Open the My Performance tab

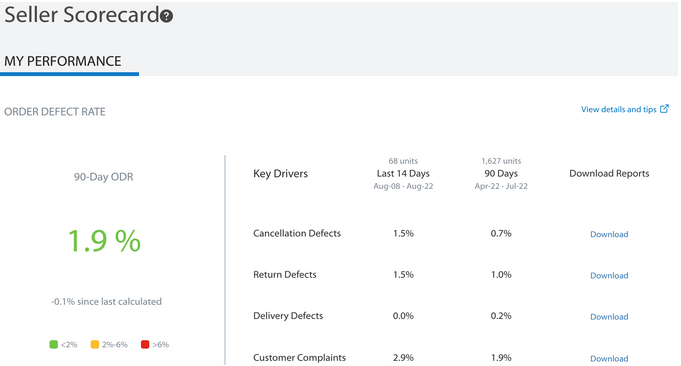pos(63,61)
